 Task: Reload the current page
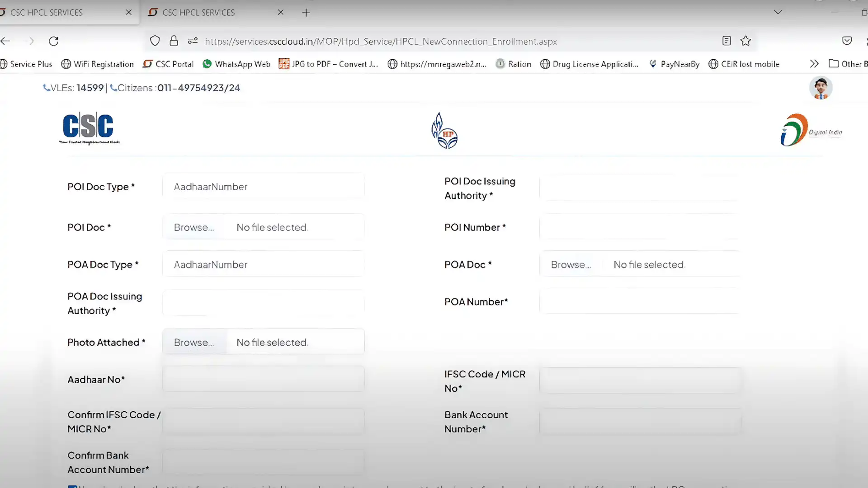[x=54, y=41]
